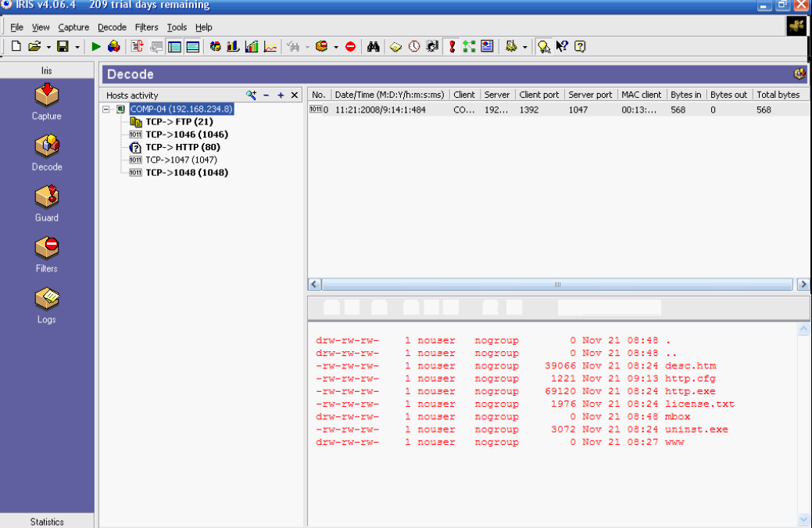Click the yellow notebook toolbar icon
This screenshot has width=812, height=528.
point(395,47)
